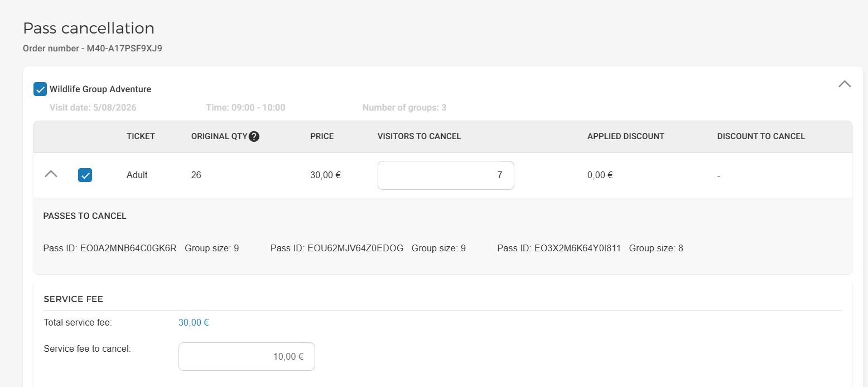
Task: Edit the Service fee to cancel field
Action: [x=247, y=356]
